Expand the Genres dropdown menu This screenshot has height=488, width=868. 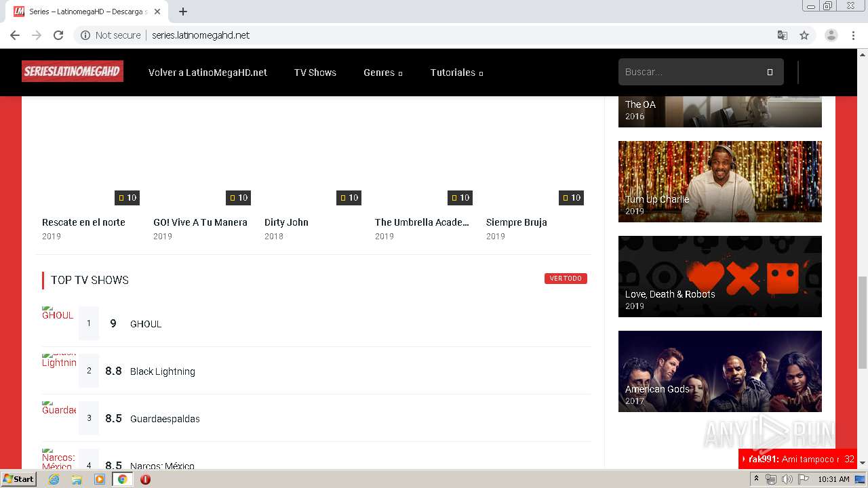pos(382,73)
